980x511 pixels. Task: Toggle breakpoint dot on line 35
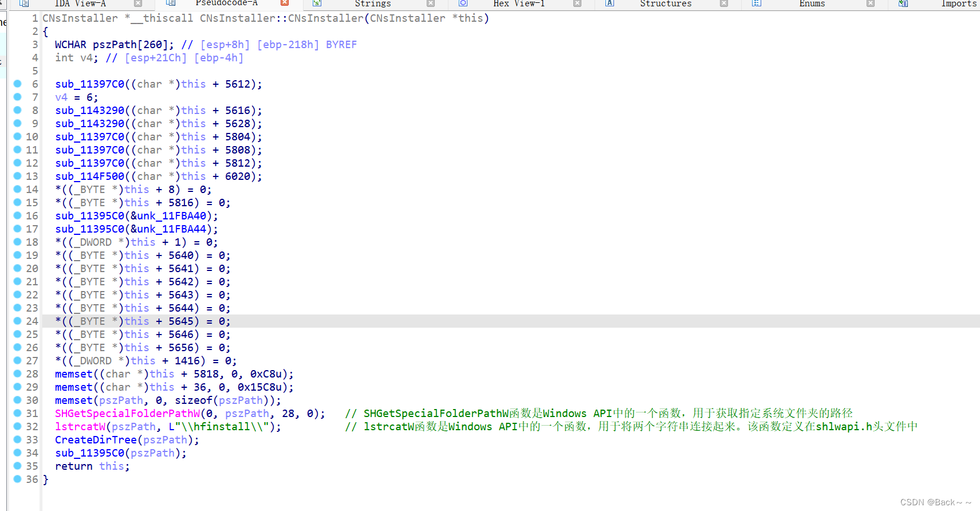(18, 466)
